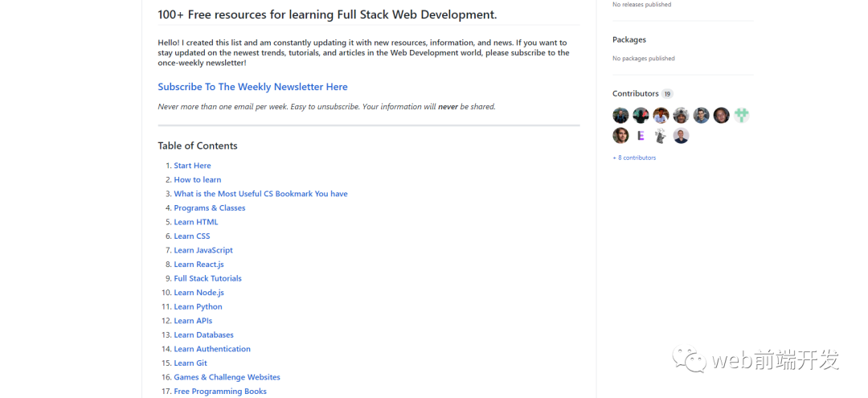Jump to Start Here section
The height and width of the screenshot is (398, 868).
click(192, 166)
